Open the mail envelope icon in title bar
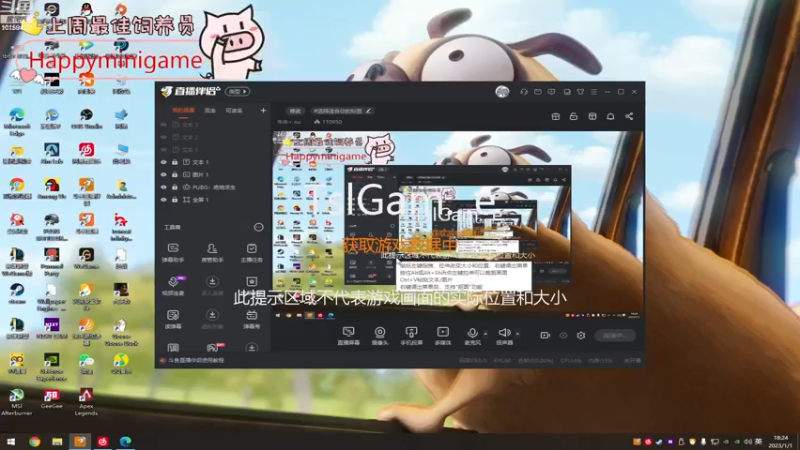This screenshot has height=450, width=800. click(x=538, y=92)
